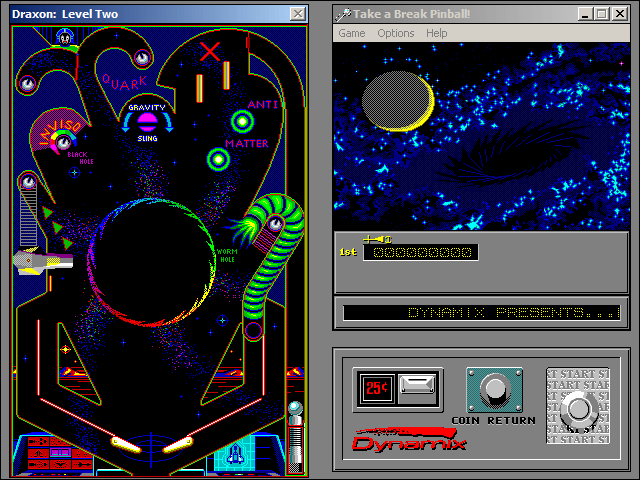Click the 1st player score display
The image size is (640, 480).
click(x=420, y=253)
